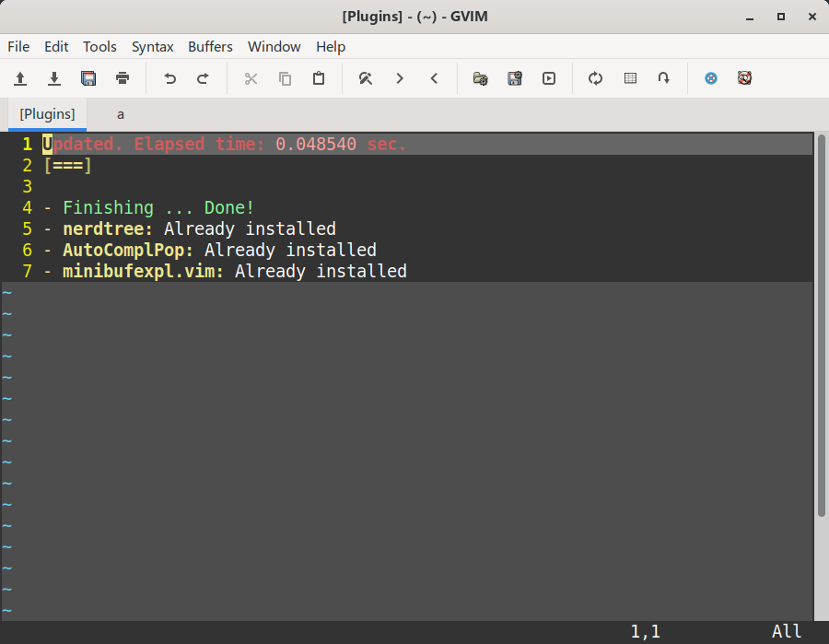Click the AutoComplPop plugin line
The height and width of the screenshot is (644, 829).
point(209,250)
